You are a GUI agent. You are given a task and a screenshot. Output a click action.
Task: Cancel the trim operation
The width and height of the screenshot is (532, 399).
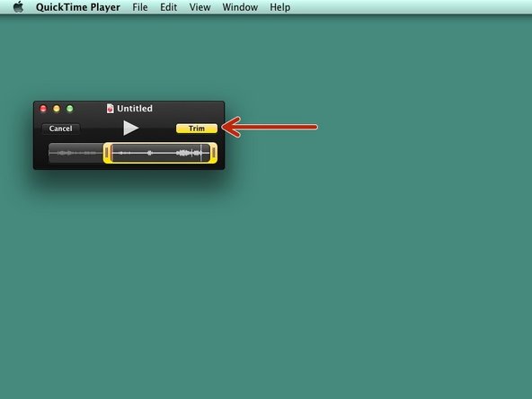(60, 129)
